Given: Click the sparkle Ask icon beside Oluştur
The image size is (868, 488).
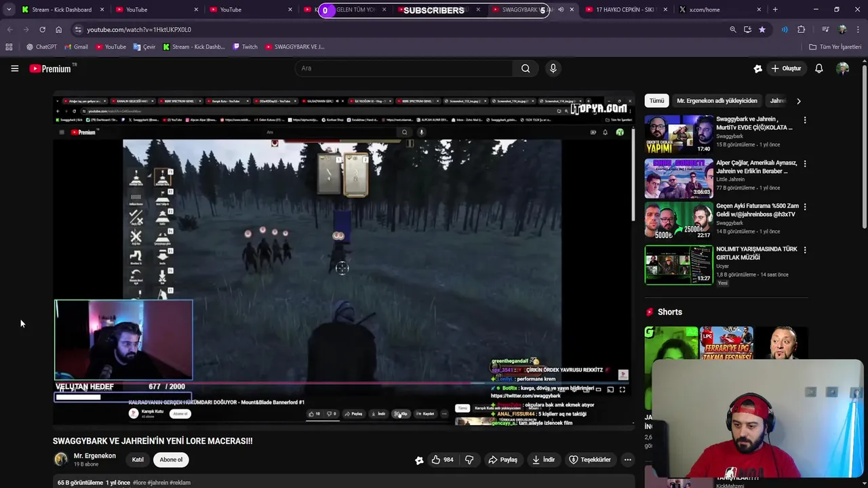Looking at the screenshot, I should 757,68.
